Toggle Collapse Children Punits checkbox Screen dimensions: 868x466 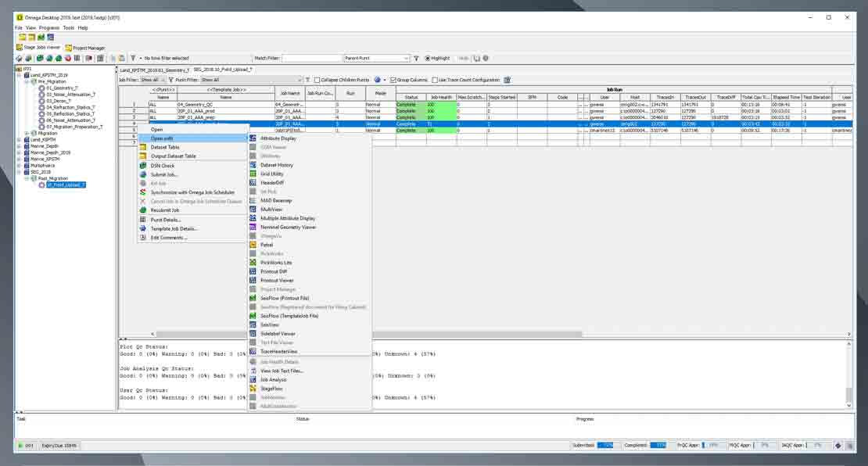[x=317, y=80]
